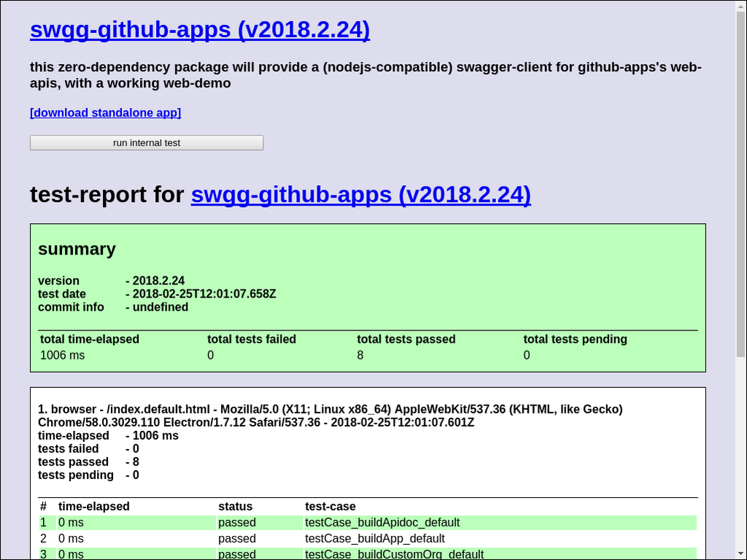Click the time-elapsed header in test-case table
747x560 pixels.
[94, 506]
